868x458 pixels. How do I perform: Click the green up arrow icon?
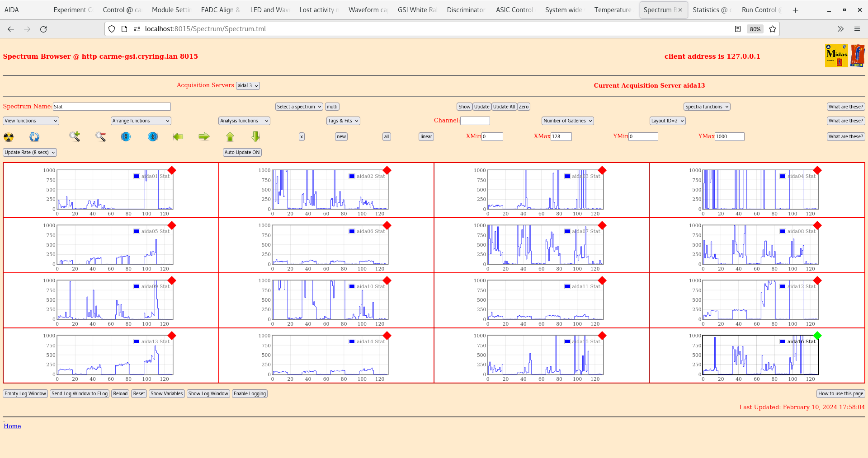pyautogui.click(x=230, y=136)
